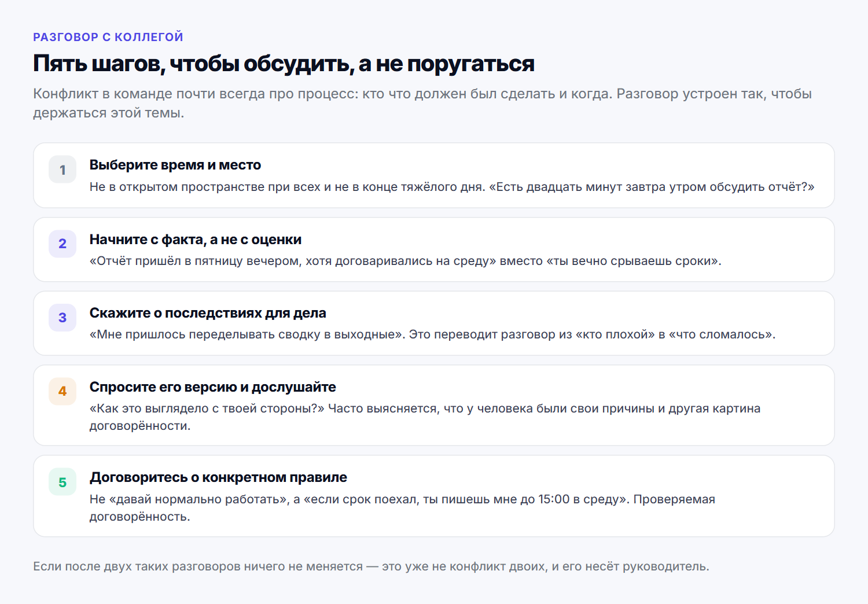This screenshot has height=604, width=868.
Task: Click the step 1 number badge
Action: (x=62, y=170)
